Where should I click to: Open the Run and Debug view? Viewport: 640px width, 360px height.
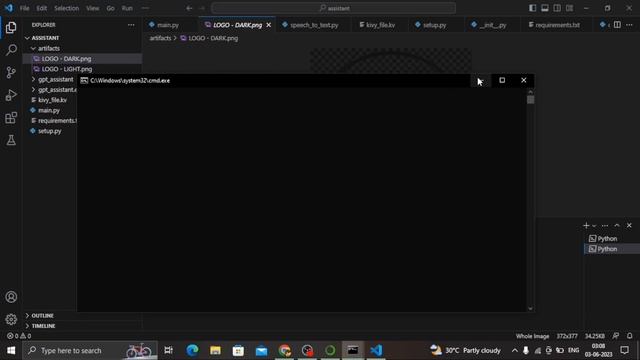tap(11, 95)
